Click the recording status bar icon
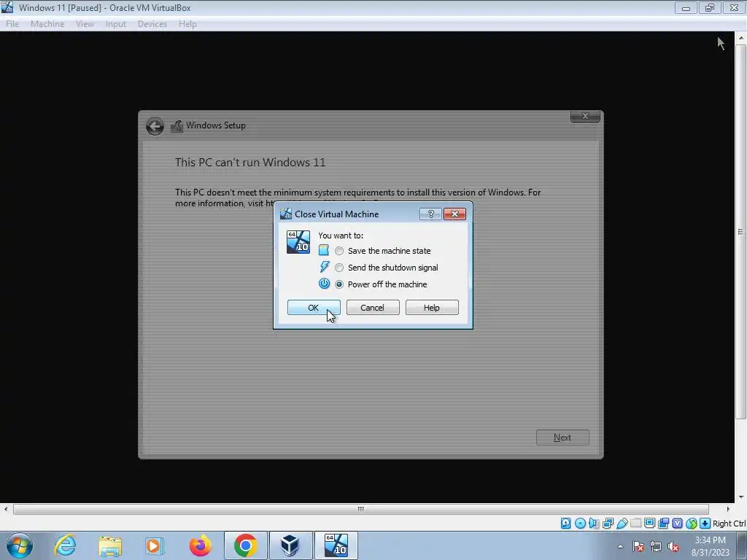Viewport: 747px width, 560px height. tap(663, 524)
